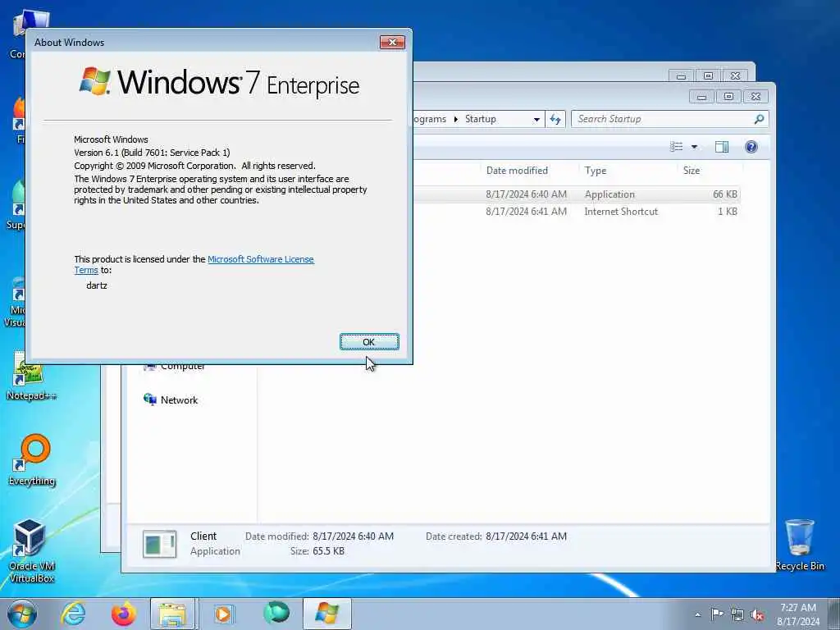This screenshot has width=840, height=630.
Task: Open the muted volume tray icon
Action: pos(757,614)
